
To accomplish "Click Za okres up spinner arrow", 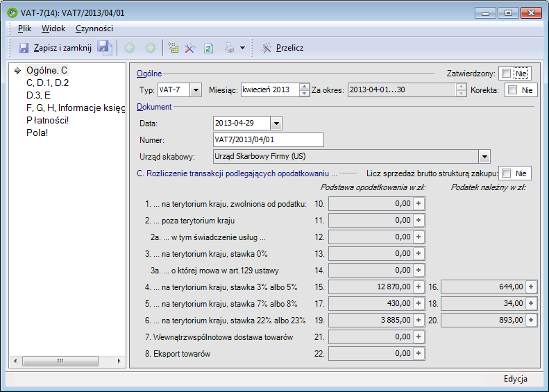I will tap(461, 87).
